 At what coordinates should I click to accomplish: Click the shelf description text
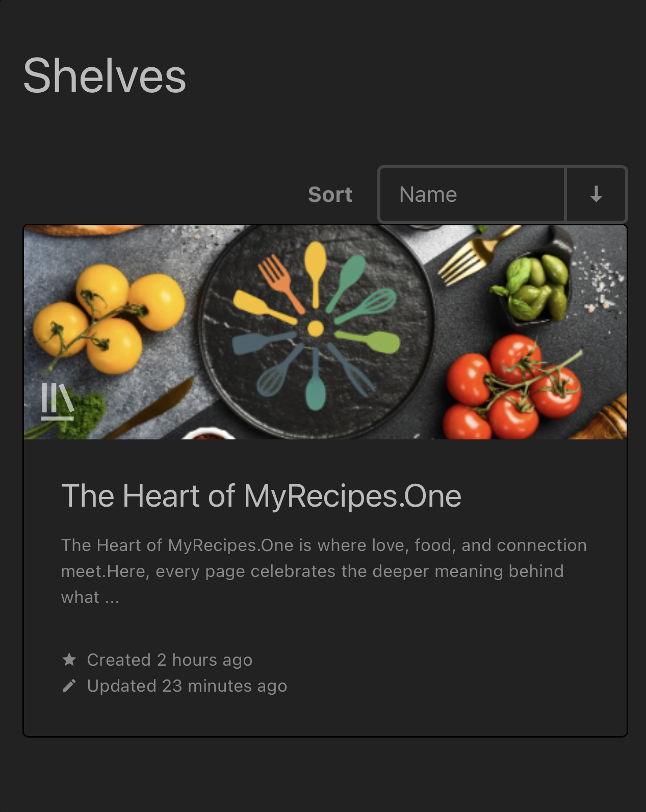point(323,571)
